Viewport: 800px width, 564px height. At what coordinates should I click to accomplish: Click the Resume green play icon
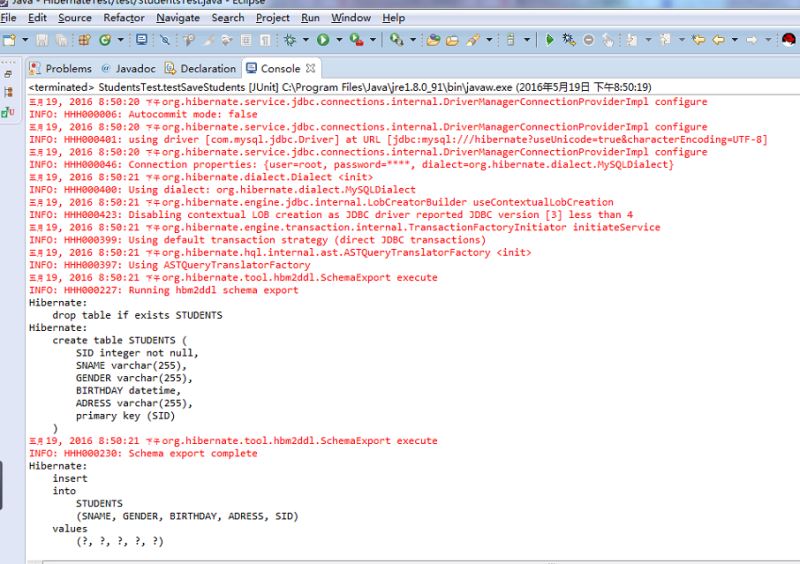(549, 40)
